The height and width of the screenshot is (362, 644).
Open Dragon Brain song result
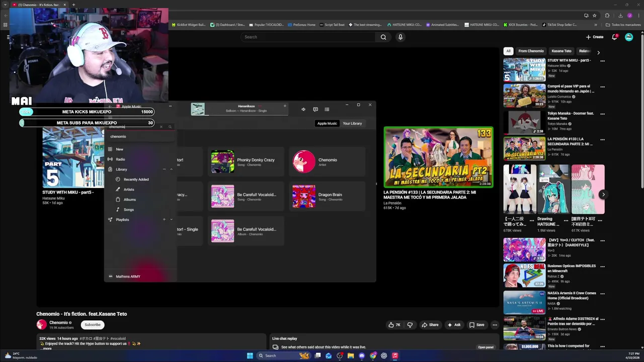pyautogui.click(x=327, y=196)
